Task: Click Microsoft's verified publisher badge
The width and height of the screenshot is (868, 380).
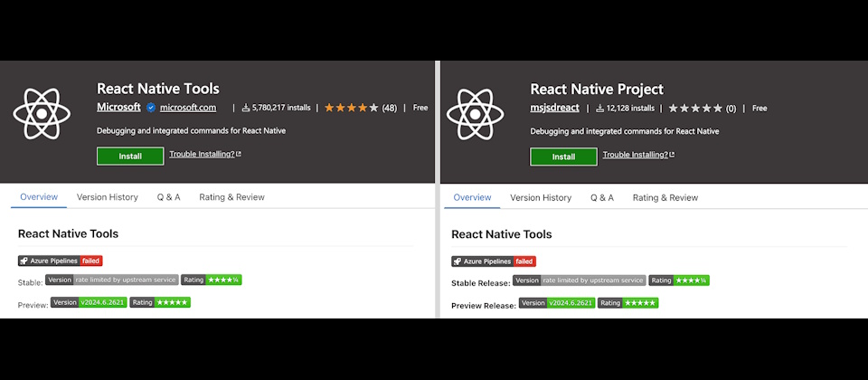Action: tap(151, 108)
